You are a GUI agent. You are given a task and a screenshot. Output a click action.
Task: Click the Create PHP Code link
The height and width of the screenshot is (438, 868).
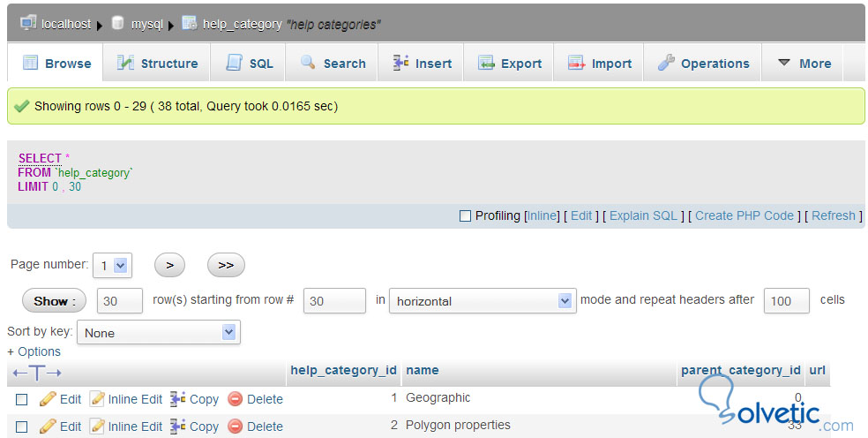(745, 215)
